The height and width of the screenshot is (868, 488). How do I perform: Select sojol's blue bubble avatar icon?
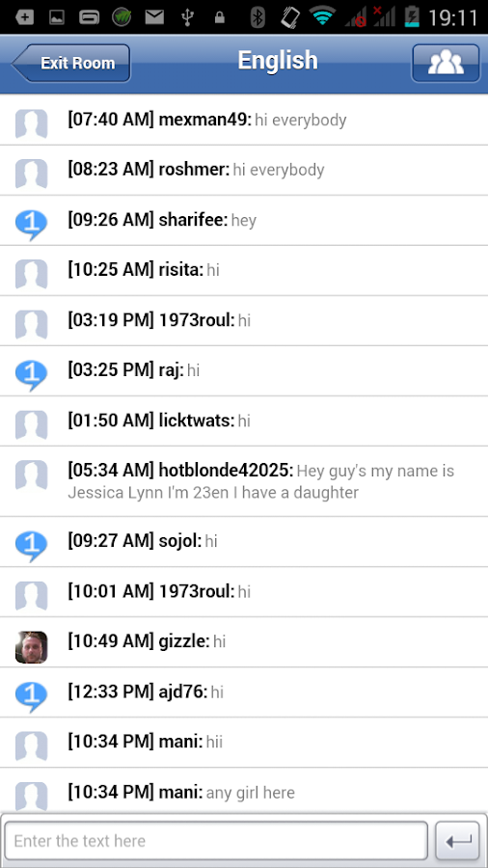pyautogui.click(x=31, y=545)
